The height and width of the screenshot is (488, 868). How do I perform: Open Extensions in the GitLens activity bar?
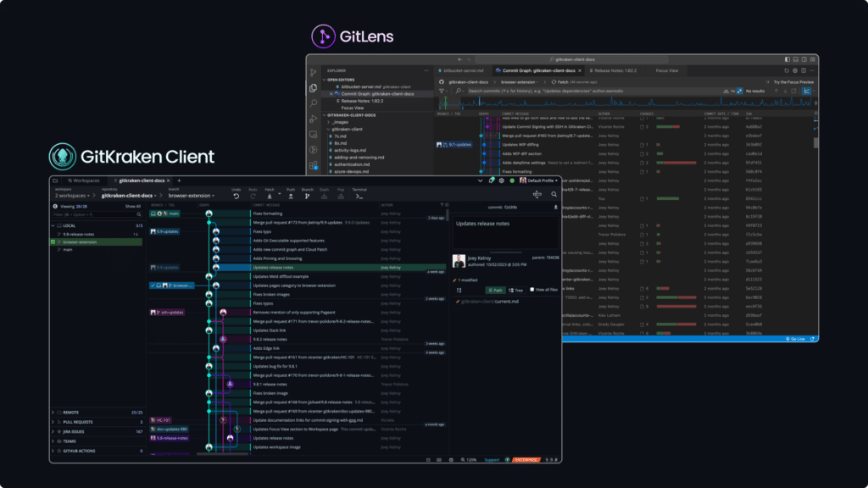pyautogui.click(x=314, y=165)
